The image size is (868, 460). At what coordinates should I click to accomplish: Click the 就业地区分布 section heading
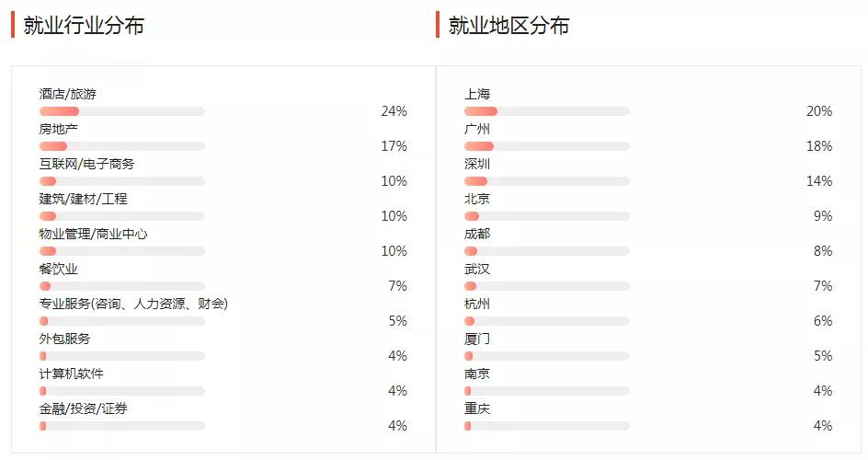pyautogui.click(x=508, y=25)
